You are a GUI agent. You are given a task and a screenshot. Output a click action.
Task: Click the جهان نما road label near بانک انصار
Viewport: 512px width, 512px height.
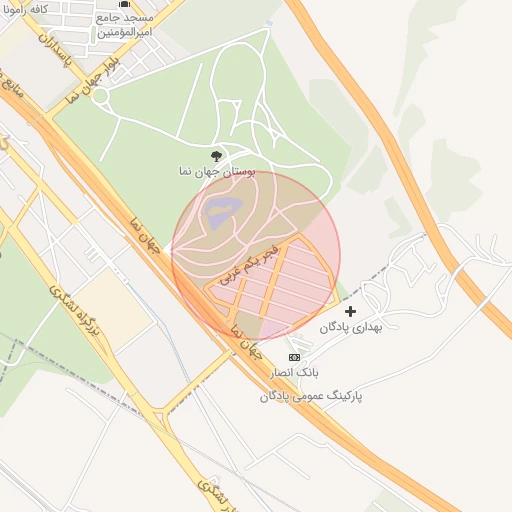[x=246, y=342]
